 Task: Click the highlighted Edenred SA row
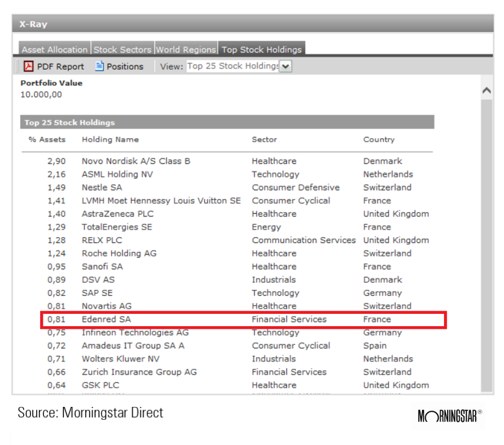(243, 319)
